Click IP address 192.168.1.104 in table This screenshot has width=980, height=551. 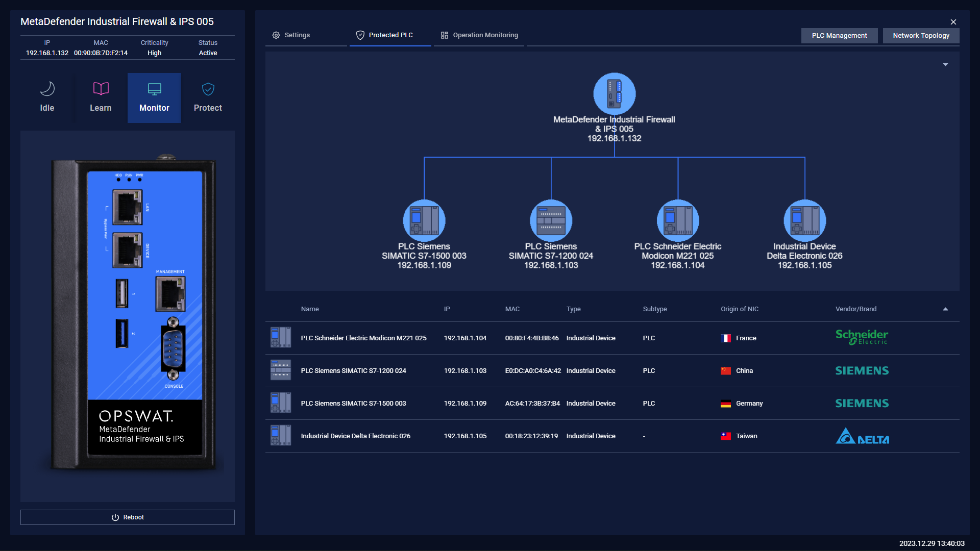[x=465, y=338]
